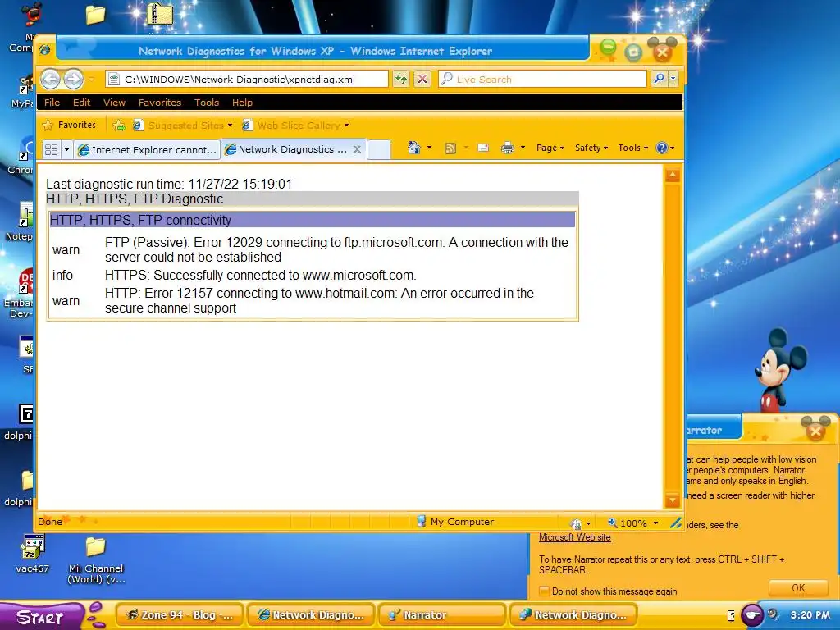This screenshot has height=630, width=840.
Task: Expand the tab list dropdown arrow
Action: pyautogui.click(x=66, y=149)
